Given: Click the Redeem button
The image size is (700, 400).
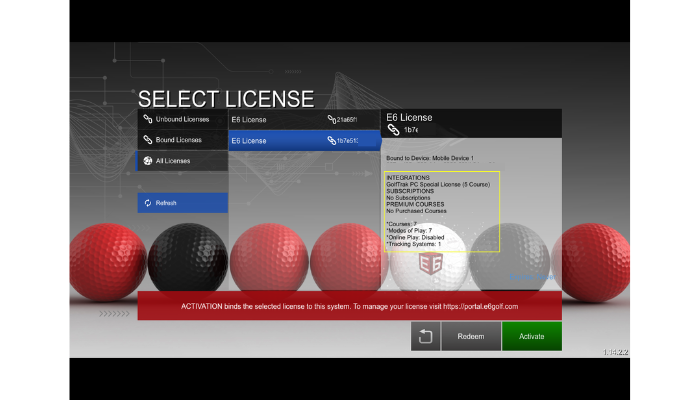Looking at the screenshot, I should coord(471,336).
